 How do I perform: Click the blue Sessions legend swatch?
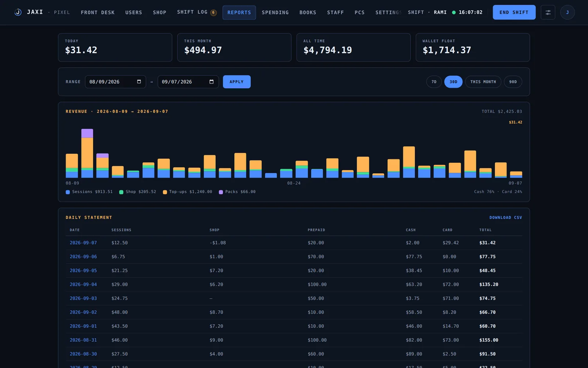pyautogui.click(x=68, y=192)
